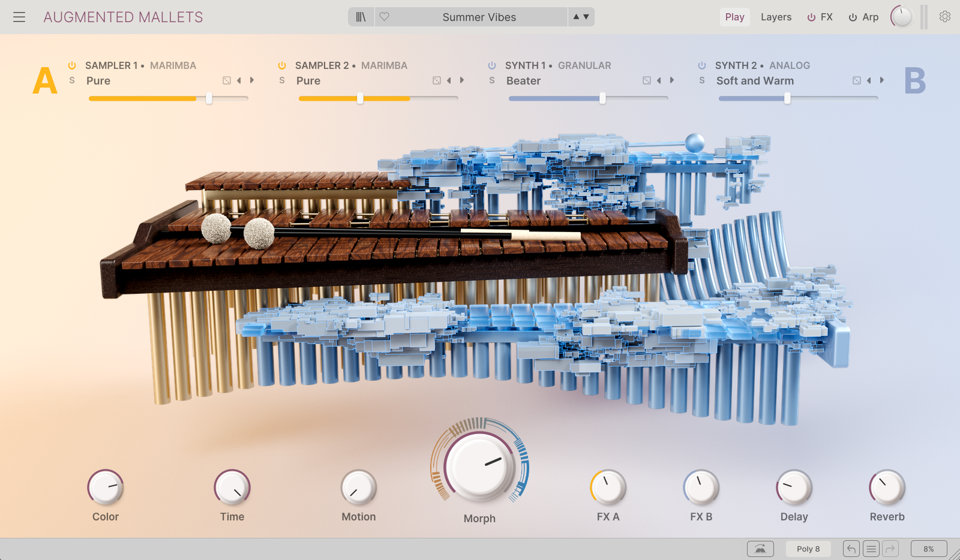Randomize Synth 2 sound with dice icon

[857, 80]
